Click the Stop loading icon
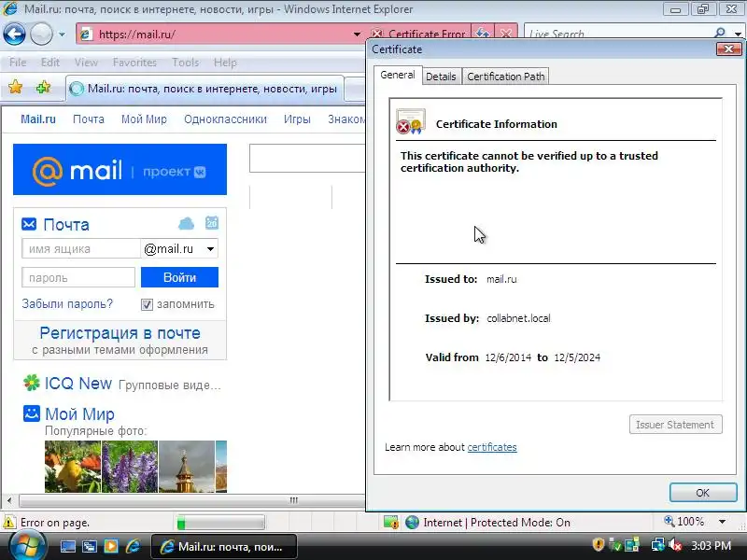Screen dimensions: 747x560 506,35
